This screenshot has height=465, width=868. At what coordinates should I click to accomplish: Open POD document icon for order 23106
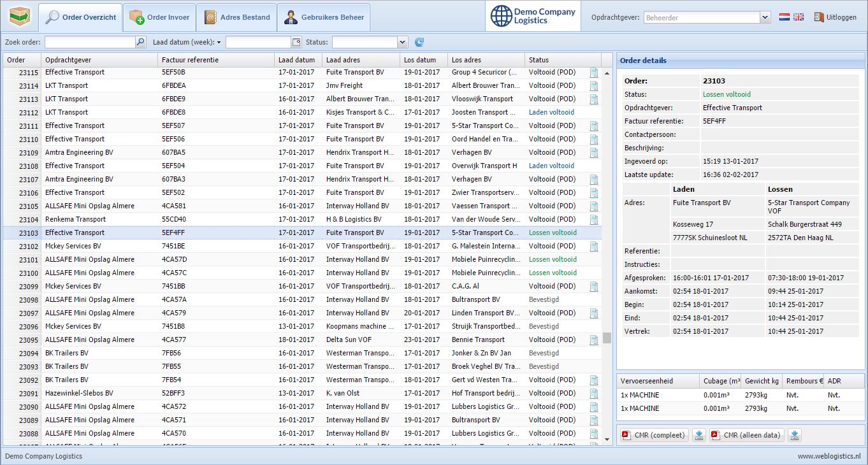[x=594, y=193]
